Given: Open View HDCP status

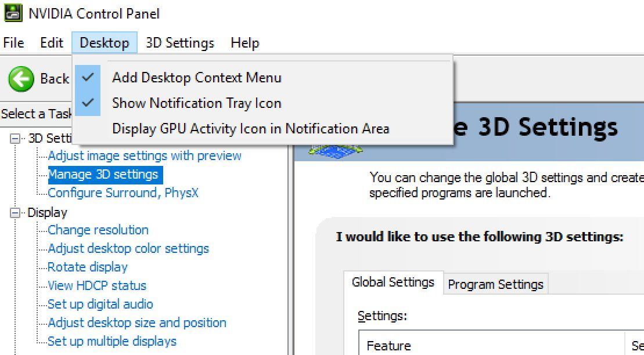Looking at the screenshot, I should 96,285.
